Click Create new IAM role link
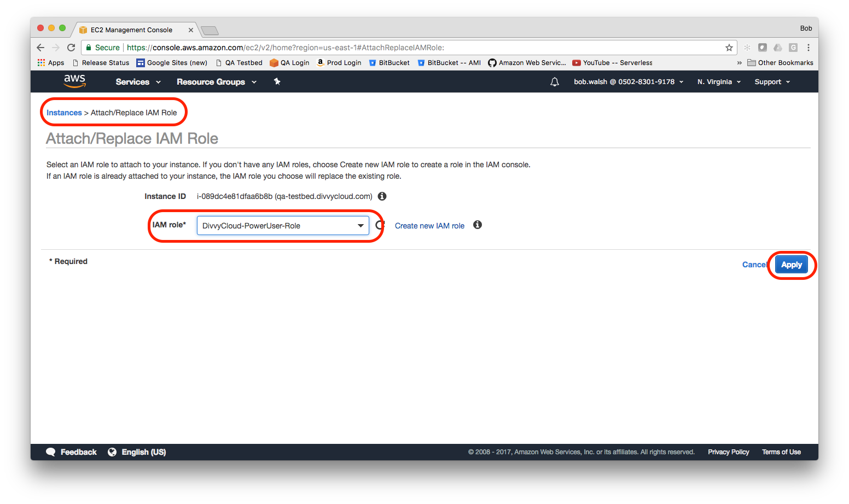Screen dimensions: 849x504 click(429, 226)
